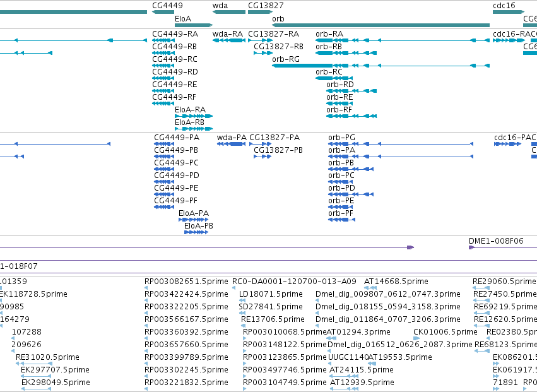
Task: Click the DME1-008F06 clone label
Action: click(x=496, y=241)
